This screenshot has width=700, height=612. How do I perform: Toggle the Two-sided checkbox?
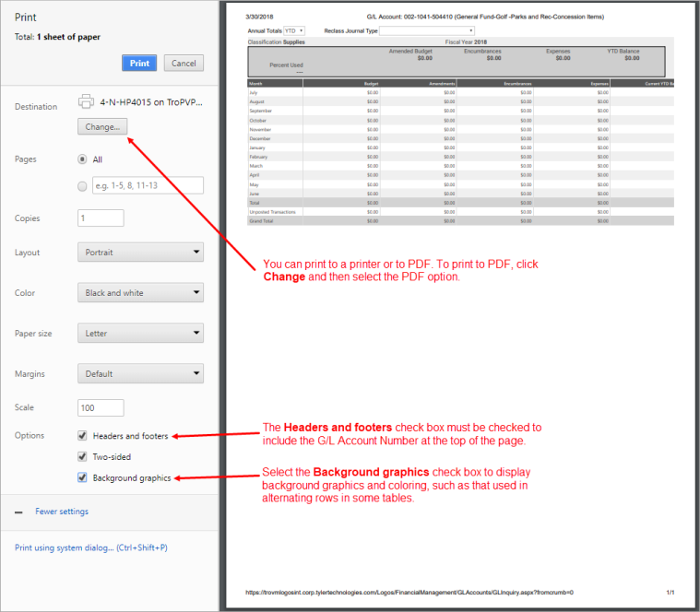(83, 457)
